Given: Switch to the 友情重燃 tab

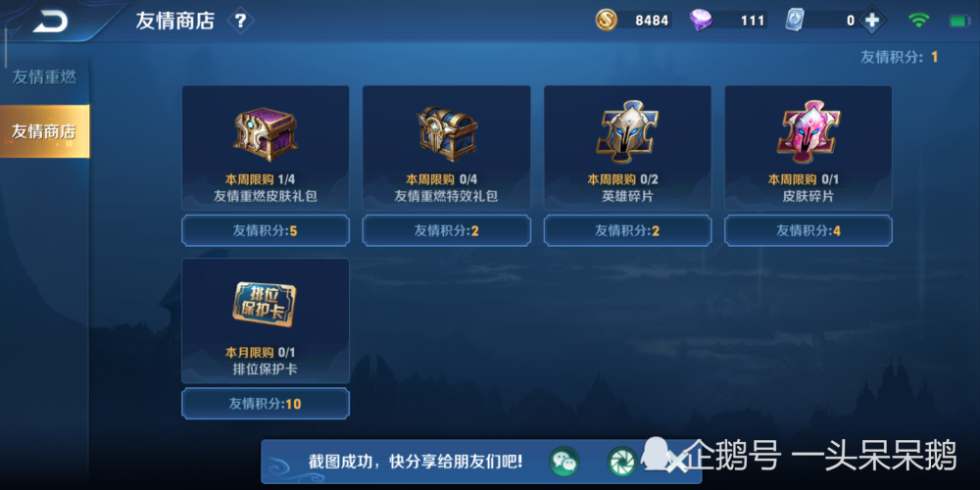Looking at the screenshot, I should (44, 77).
